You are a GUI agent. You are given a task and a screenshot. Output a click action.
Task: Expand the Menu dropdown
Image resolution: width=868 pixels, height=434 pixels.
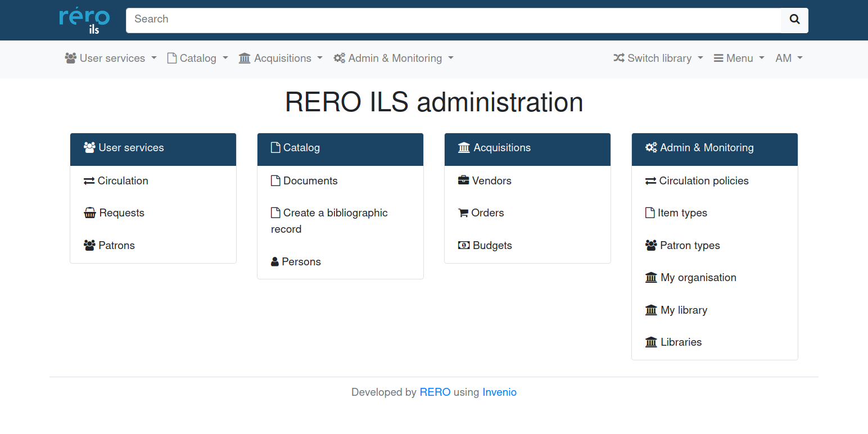(x=738, y=58)
